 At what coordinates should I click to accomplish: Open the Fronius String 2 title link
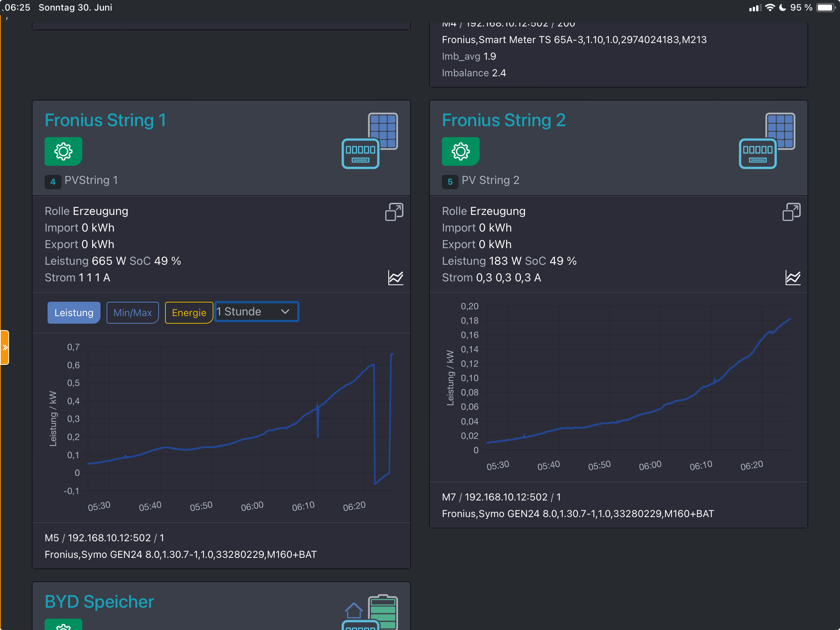(503, 120)
